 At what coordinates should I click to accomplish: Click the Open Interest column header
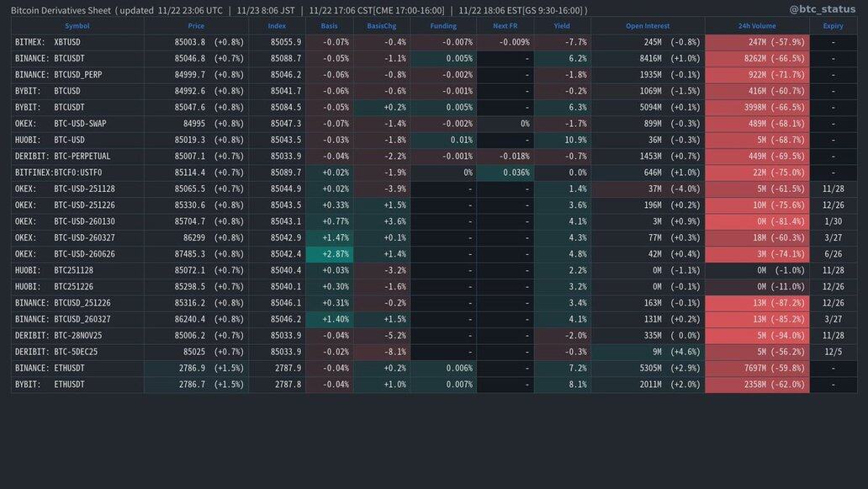647,26
